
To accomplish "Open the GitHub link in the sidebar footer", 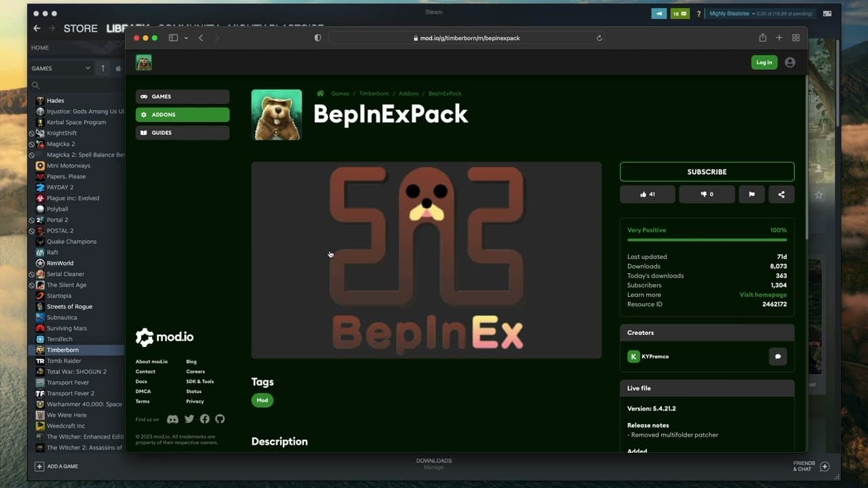I will tap(220, 420).
